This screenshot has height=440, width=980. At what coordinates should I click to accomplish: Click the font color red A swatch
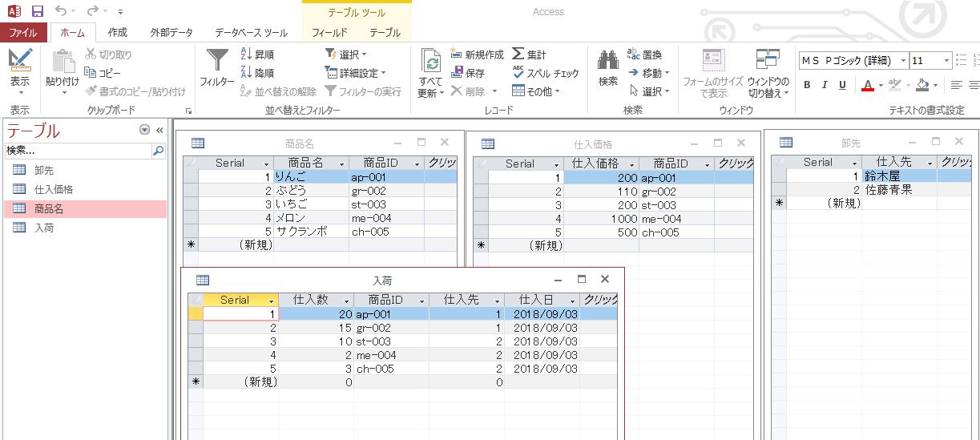[868, 85]
